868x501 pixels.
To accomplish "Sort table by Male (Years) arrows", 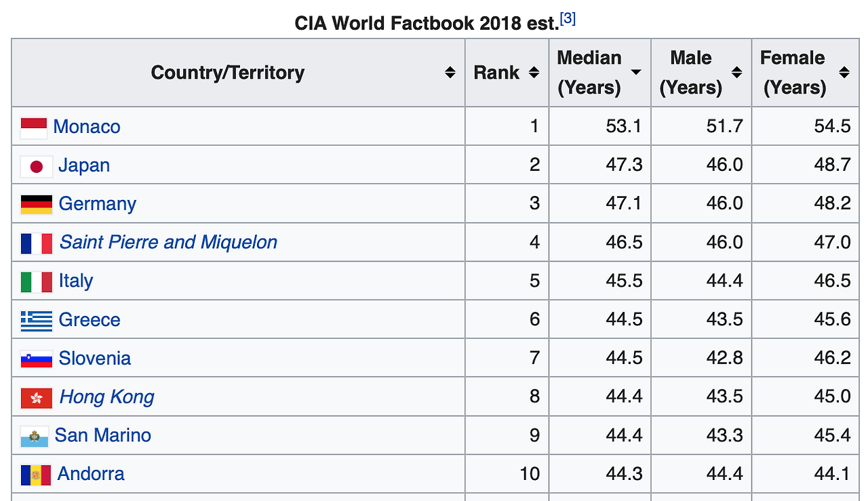I will point(737,73).
